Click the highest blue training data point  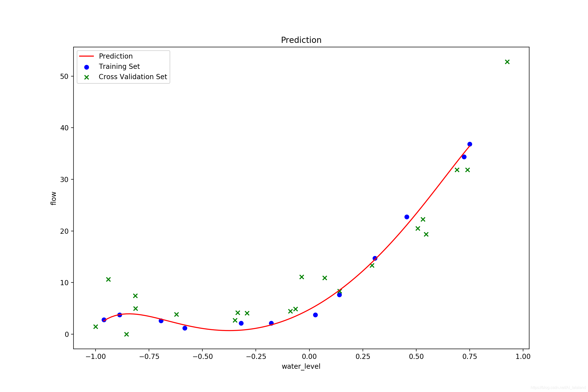tap(470, 144)
